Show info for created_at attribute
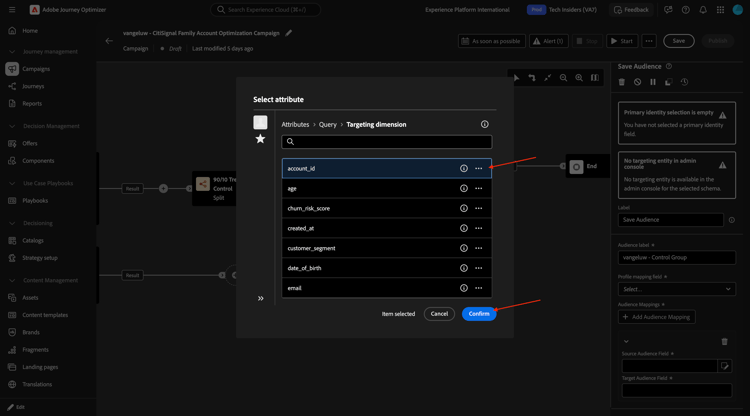The height and width of the screenshot is (416, 750). (463, 228)
